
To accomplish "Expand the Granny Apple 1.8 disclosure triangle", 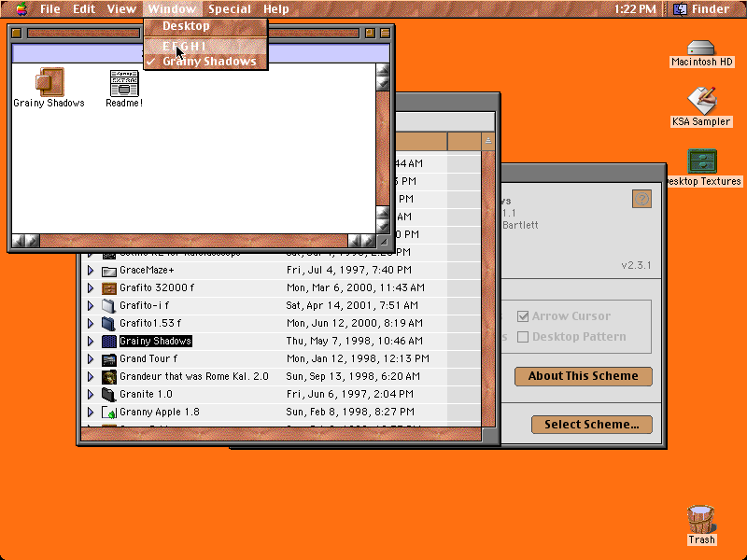I will [x=91, y=413].
